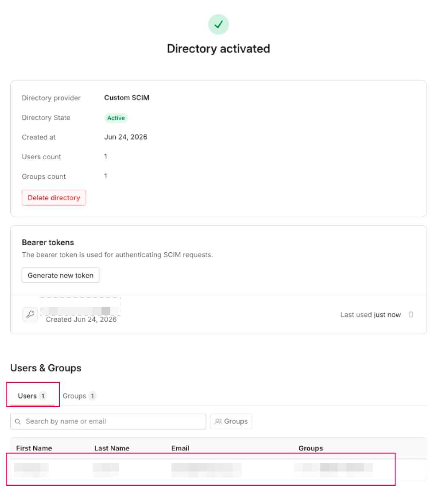Image resolution: width=448 pixels, height=503 pixels.
Task: Click the Users & Groups heading
Action: pos(46,368)
